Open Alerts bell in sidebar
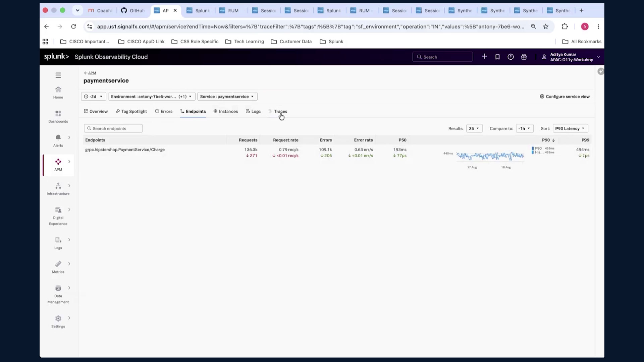 pyautogui.click(x=58, y=140)
